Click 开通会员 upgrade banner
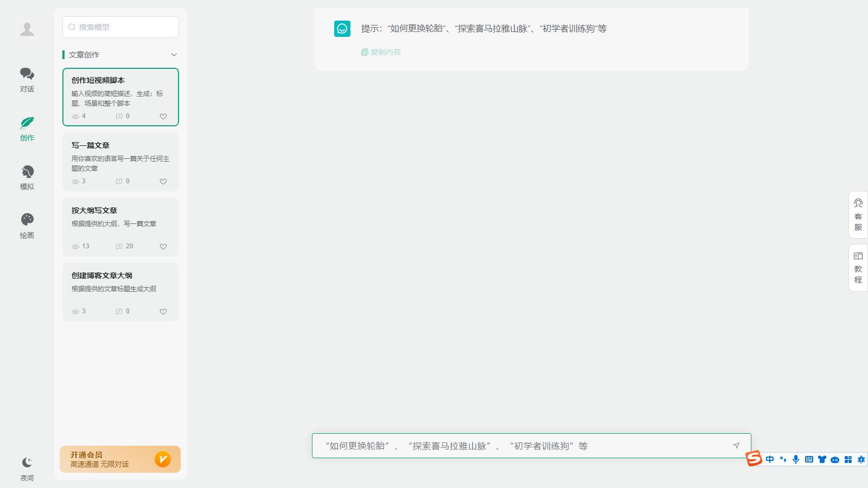 coord(120,459)
